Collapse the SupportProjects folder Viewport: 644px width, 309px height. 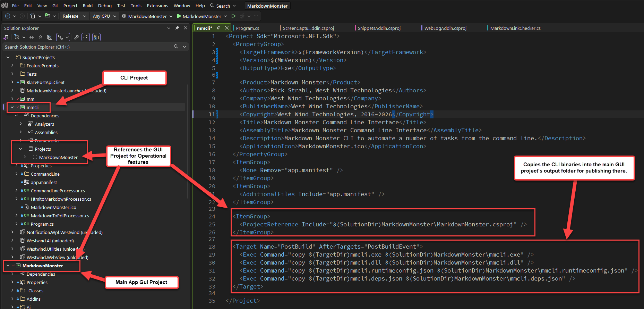point(8,57)
